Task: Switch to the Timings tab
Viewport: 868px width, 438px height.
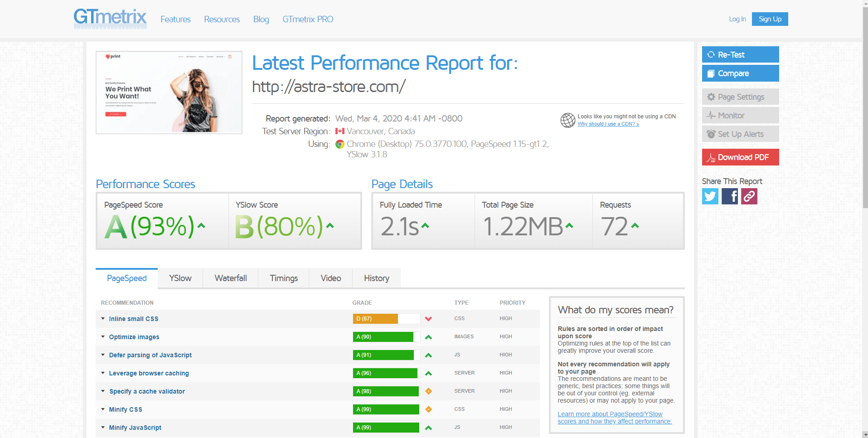Action: pos(284,278)
